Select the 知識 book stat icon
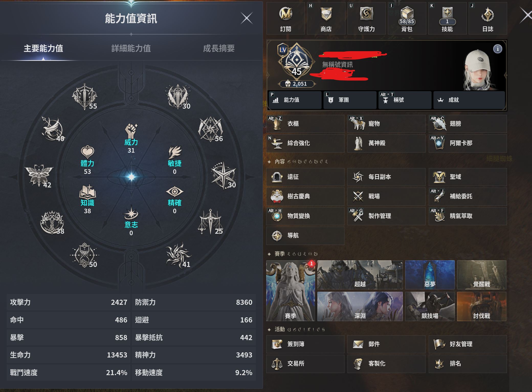 coord(87,191)
